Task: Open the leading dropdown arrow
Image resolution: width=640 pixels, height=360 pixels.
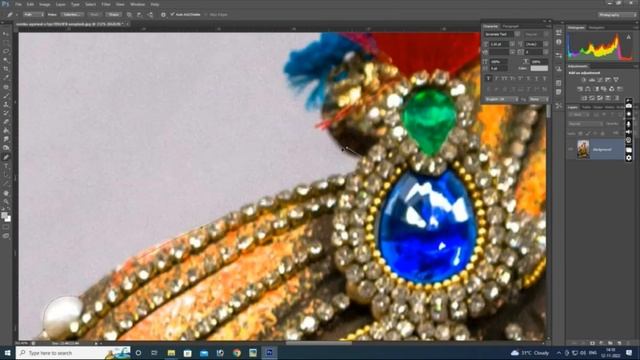Action: [546, 44]
